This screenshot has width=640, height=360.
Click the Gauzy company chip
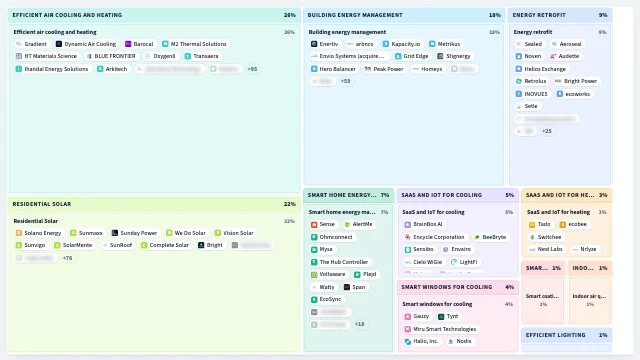[417, 316]
